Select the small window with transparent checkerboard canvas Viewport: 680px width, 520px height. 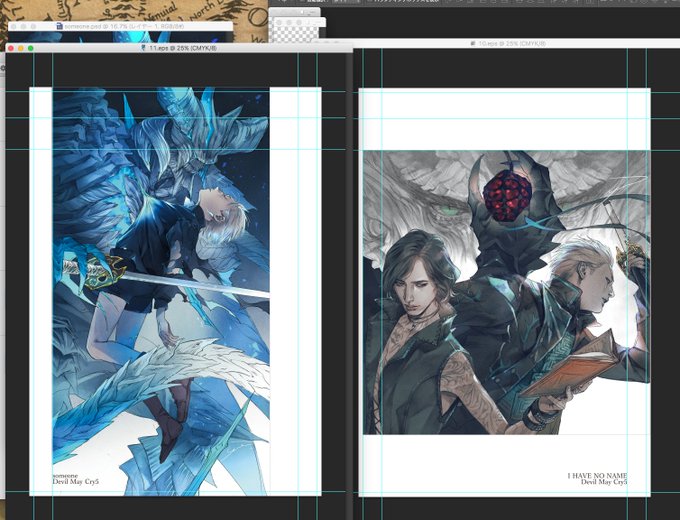(297, 30)
